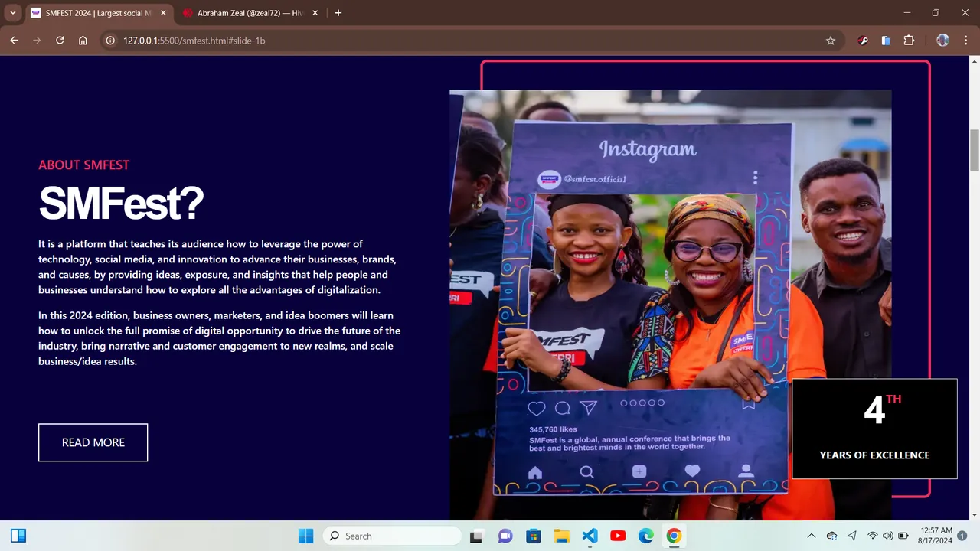Open Microsoft Store from taskbar

[534, 536]
